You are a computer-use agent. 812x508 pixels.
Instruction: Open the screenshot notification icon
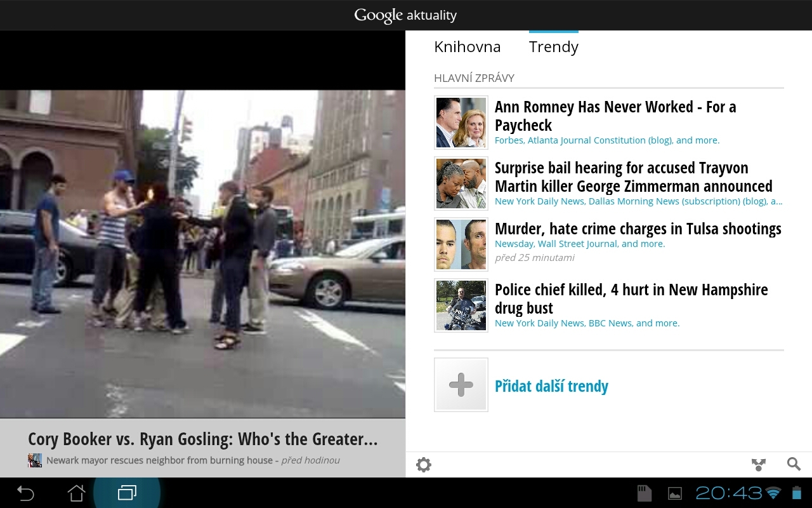[674, 492]
